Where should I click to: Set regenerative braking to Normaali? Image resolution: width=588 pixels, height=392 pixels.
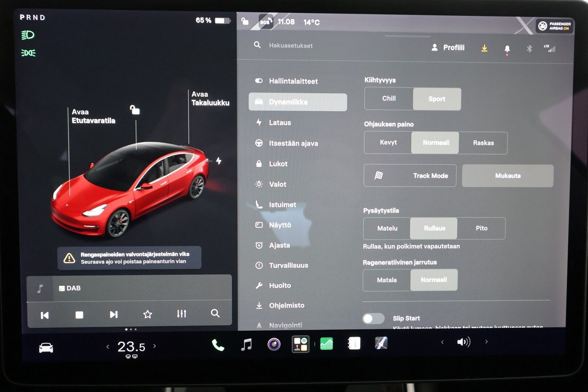[434, 280]
